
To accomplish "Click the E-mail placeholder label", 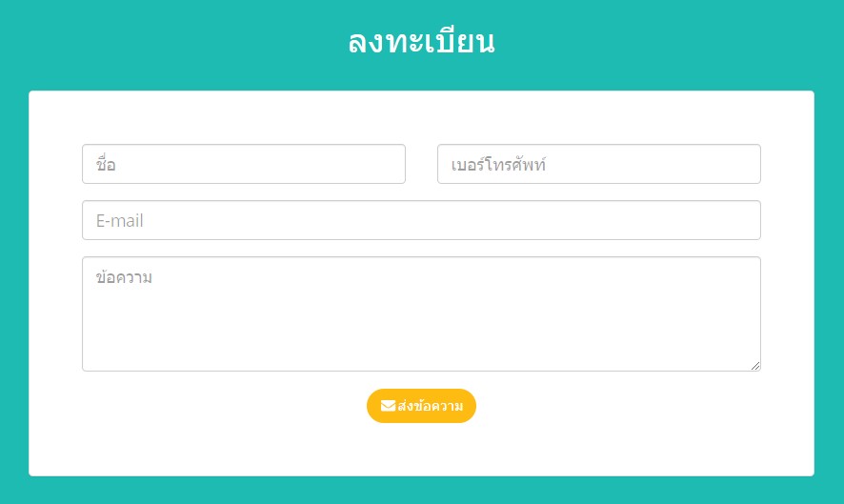I will click(x=119, y=220).
